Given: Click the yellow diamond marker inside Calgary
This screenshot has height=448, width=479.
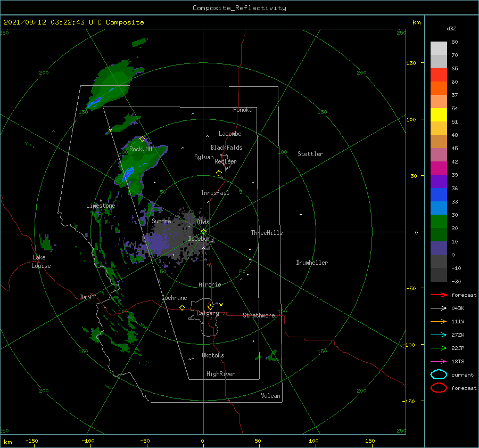Looking at the screenshot, I should click(210, 307).
